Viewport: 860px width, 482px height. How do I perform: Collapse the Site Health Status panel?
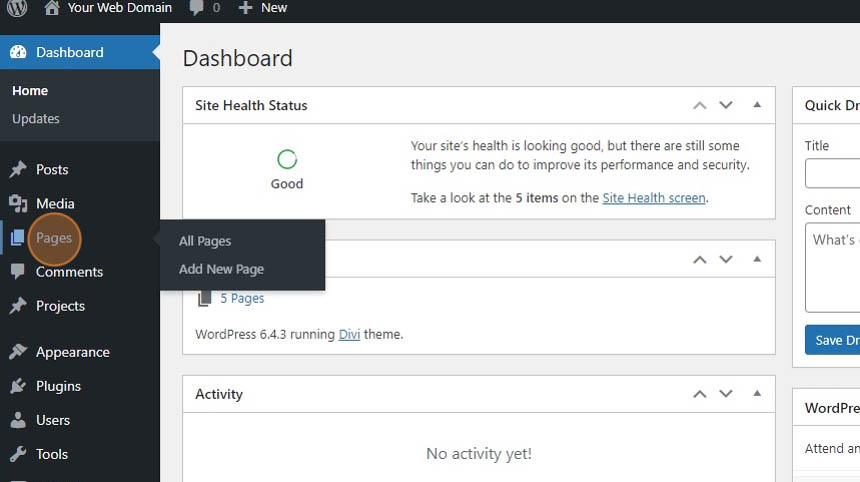point(757,105)
